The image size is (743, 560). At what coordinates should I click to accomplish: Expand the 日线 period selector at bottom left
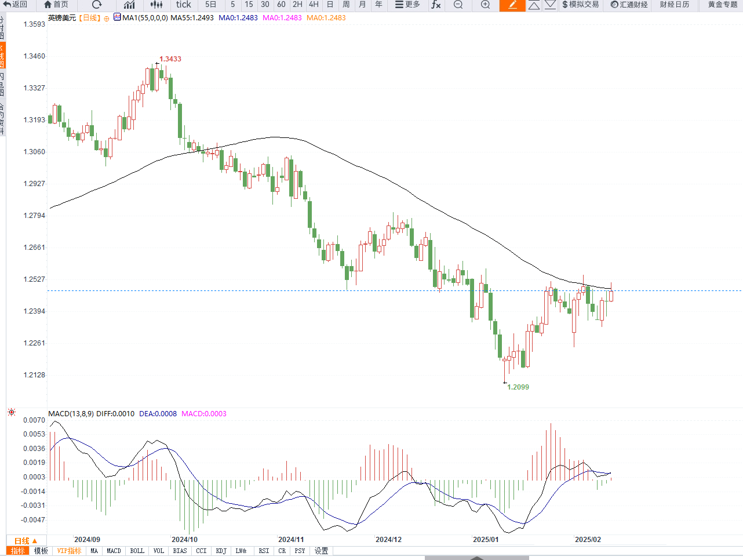[26, 541]
